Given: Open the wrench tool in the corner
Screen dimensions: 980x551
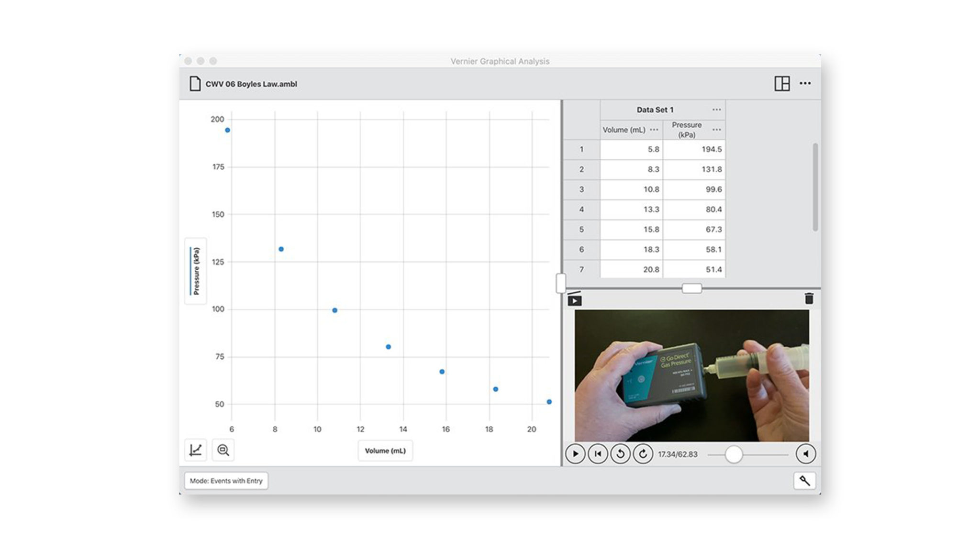Looking at the screenshot, I should coord(805,481).
